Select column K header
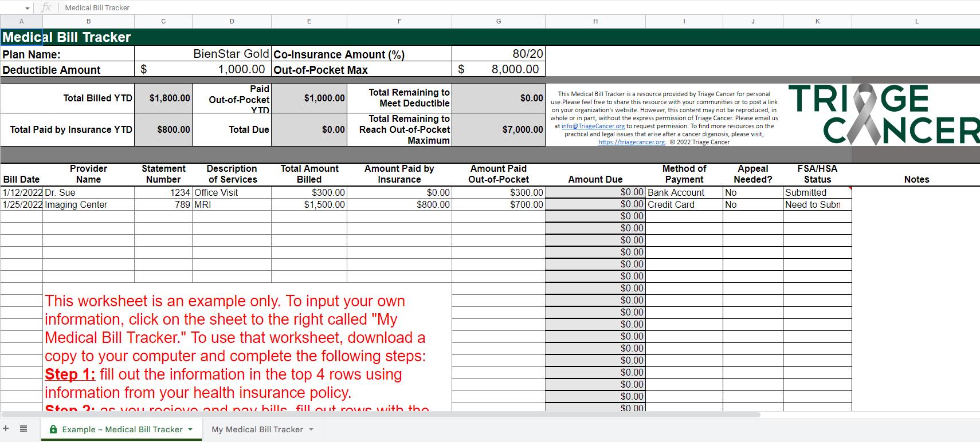This screenshot has height=442, width=980. [817, 21]
